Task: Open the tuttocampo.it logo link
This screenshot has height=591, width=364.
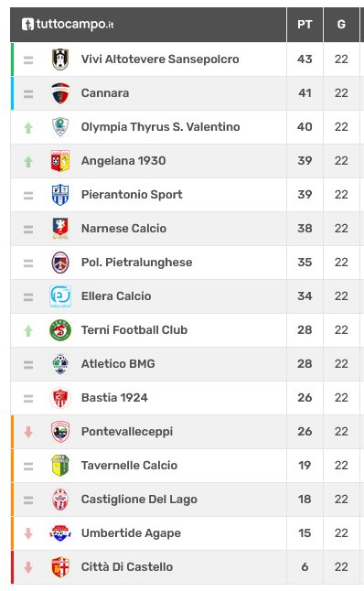Action: [x=68, y=24]
